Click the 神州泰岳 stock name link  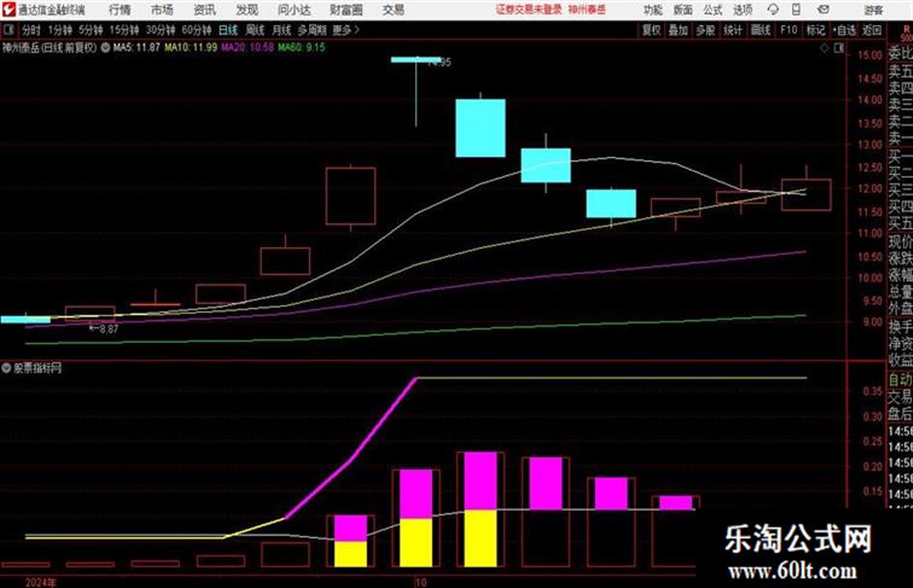click(x=586, y=10)
